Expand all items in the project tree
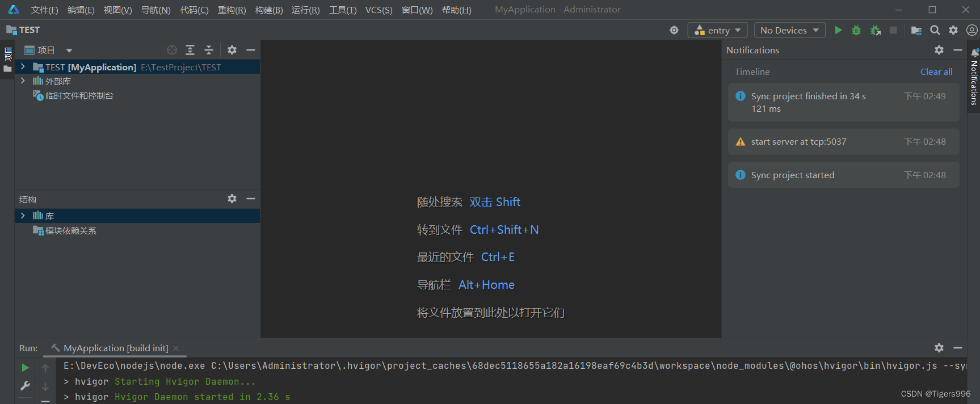The height and width of the screenshot is (404, 980). (x=190, y=50)
